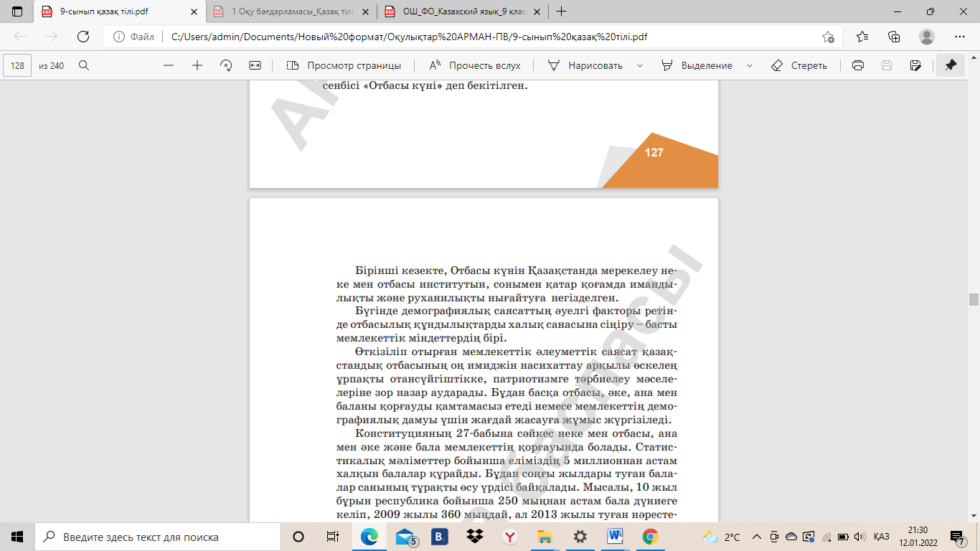Open File Explorer from taskbar
The image size is (980, 551).
tap(545, 537)
